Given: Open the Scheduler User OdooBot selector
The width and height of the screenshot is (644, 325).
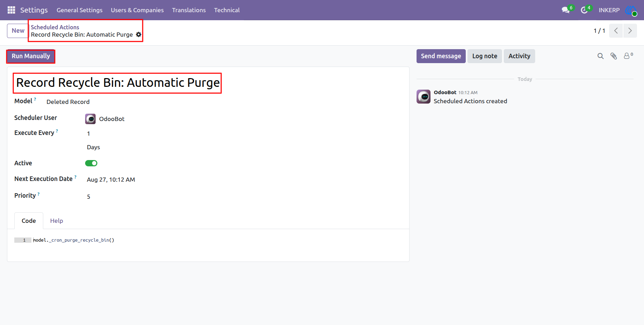Looking at the screenshot, I should [112, 119].
